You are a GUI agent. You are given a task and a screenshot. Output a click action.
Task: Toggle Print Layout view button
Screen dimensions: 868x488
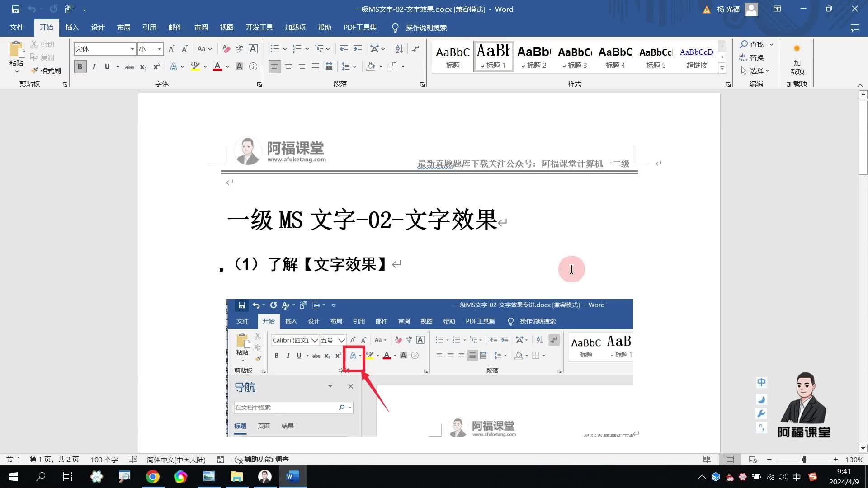click(730, 460)
